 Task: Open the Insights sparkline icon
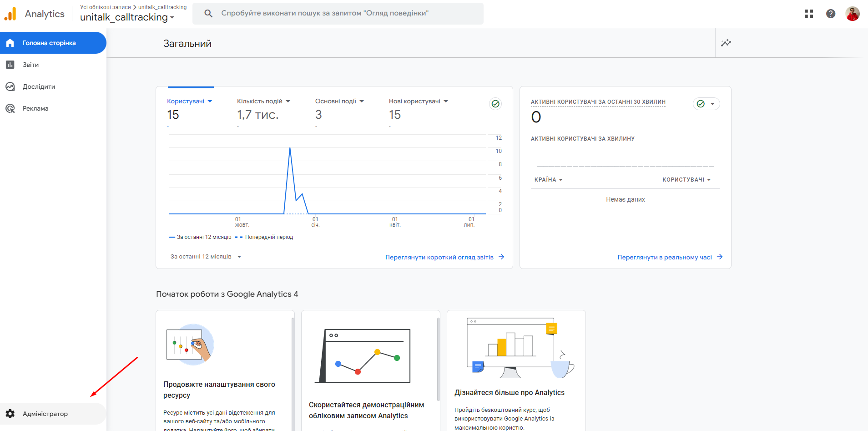pyautogui.click(x=726, y=43)
